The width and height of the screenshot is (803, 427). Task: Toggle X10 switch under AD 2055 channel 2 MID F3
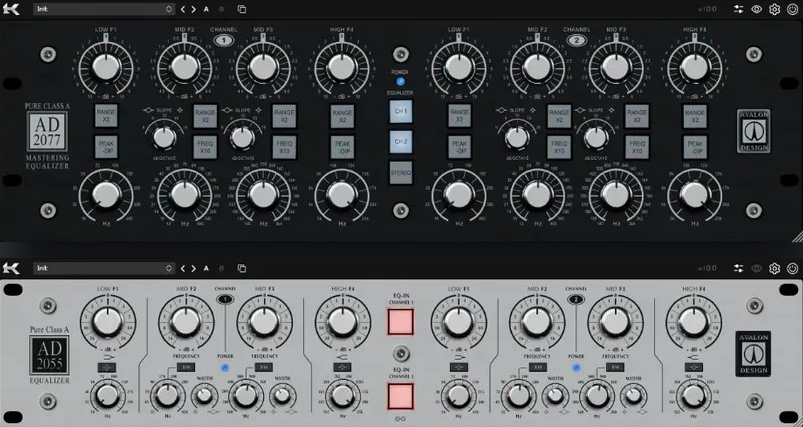point(615,367)
